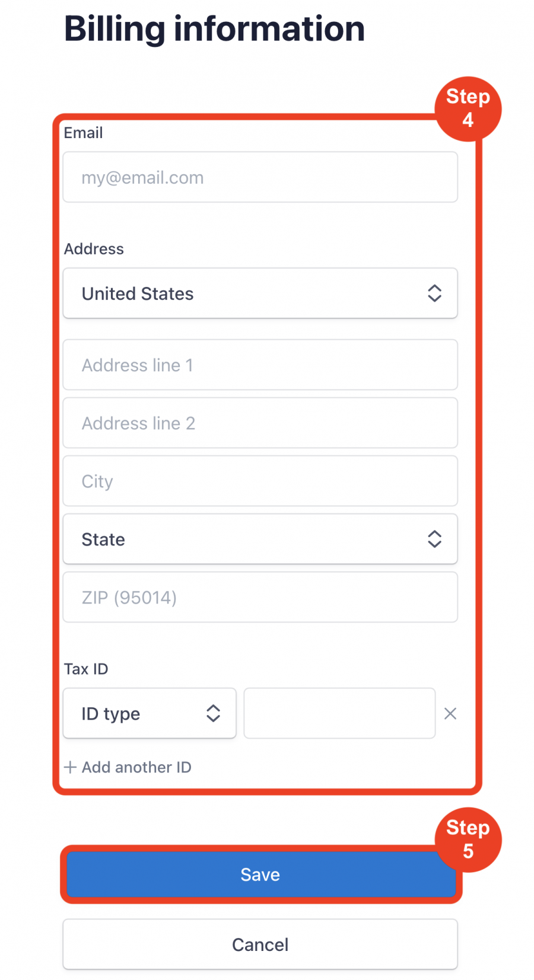The width and height of the screenshot is (534, 980).
Task: Click the Step 4 badge
Action: (468, 109)
